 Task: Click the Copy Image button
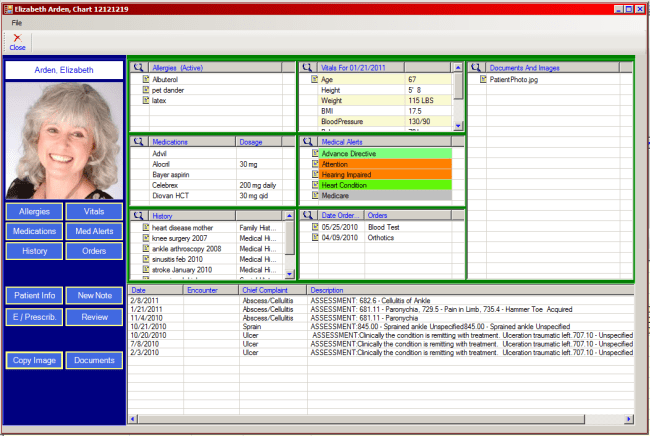tap(34, 361)
